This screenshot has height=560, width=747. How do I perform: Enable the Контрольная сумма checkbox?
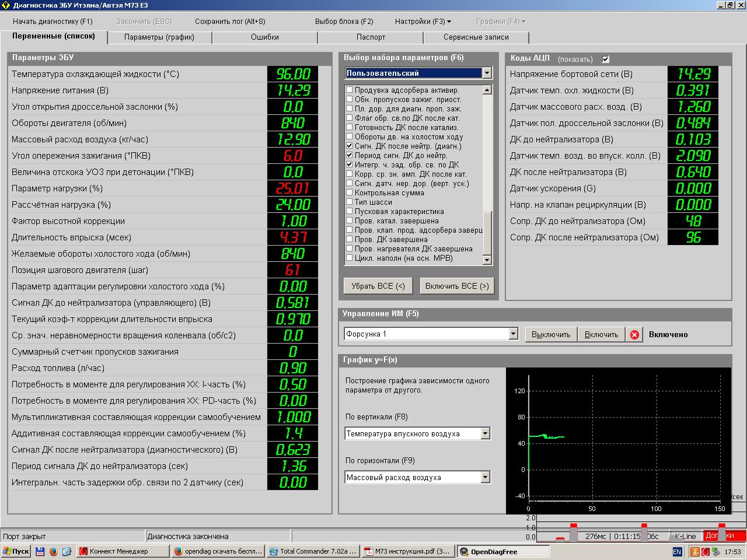click(350, 193)
